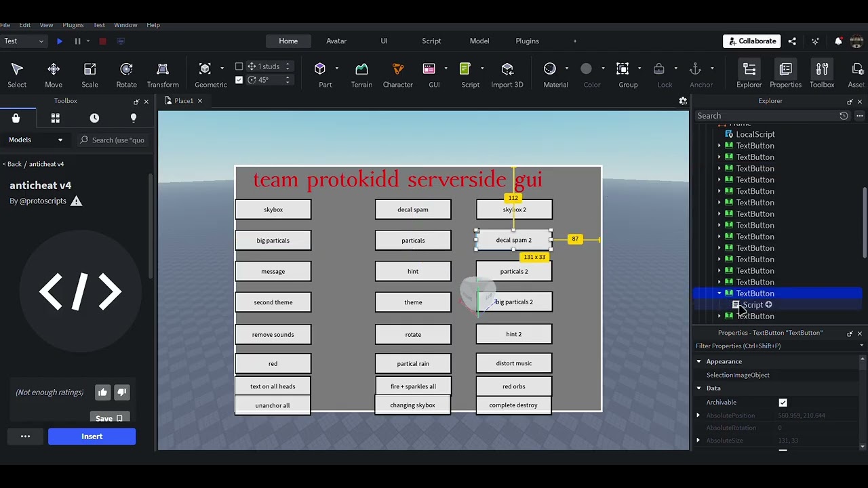Click the Explorer search history icon

click(844, 116)
